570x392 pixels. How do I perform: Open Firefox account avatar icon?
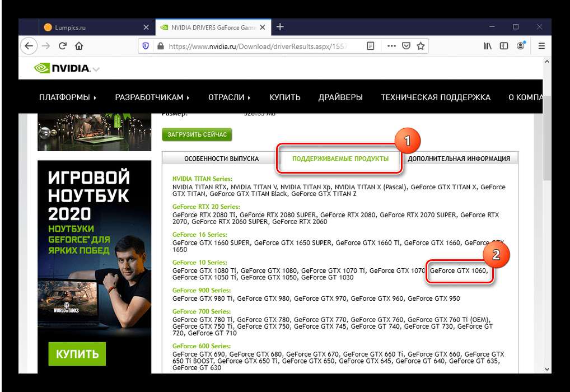[521, 45]
